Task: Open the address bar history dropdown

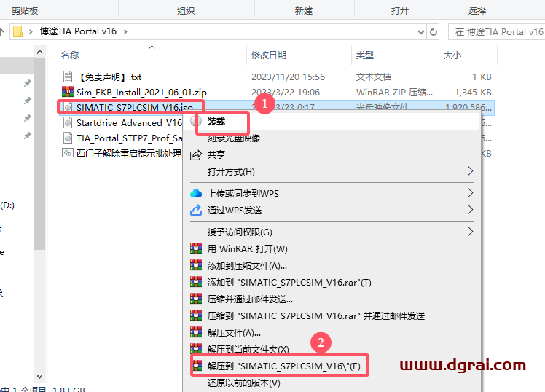Action: pyautogui.click(x=420, y=32)
